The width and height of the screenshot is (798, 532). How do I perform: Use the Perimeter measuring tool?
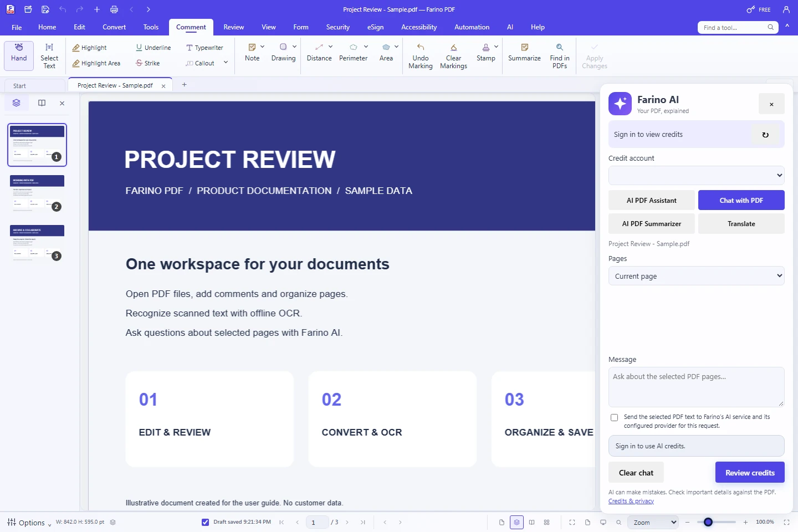[353, 53]
